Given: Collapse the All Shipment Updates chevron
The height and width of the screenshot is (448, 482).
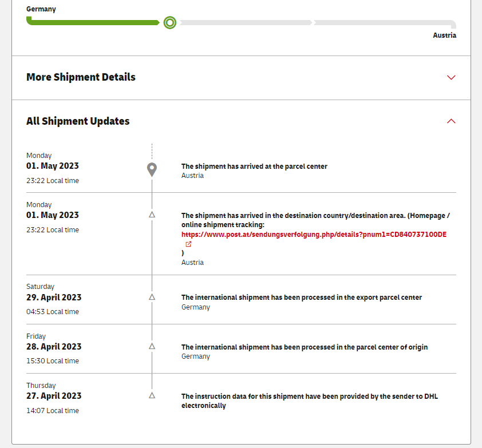Looking at the screenshot, I should pos(451,121).
